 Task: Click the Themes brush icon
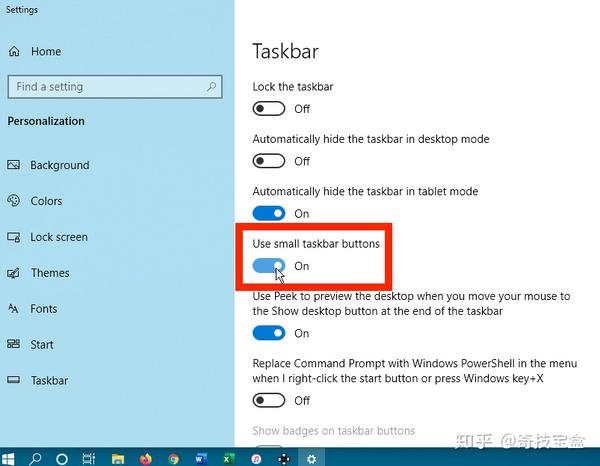13,273
